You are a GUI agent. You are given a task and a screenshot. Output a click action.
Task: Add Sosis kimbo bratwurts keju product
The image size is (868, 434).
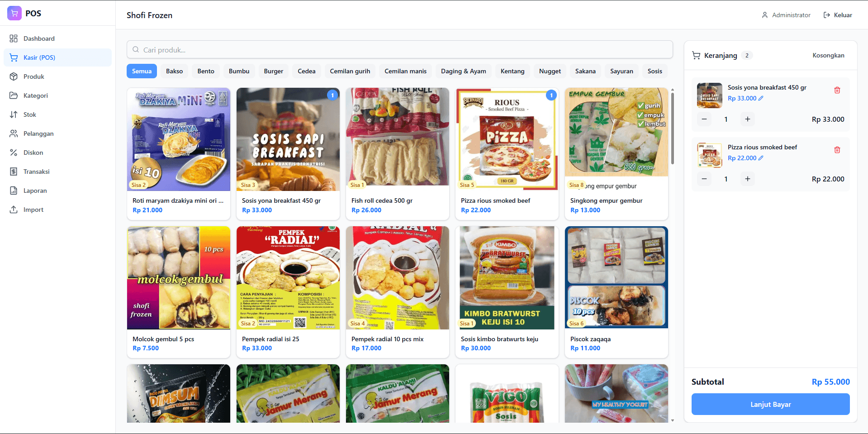[x=507, y=292]
